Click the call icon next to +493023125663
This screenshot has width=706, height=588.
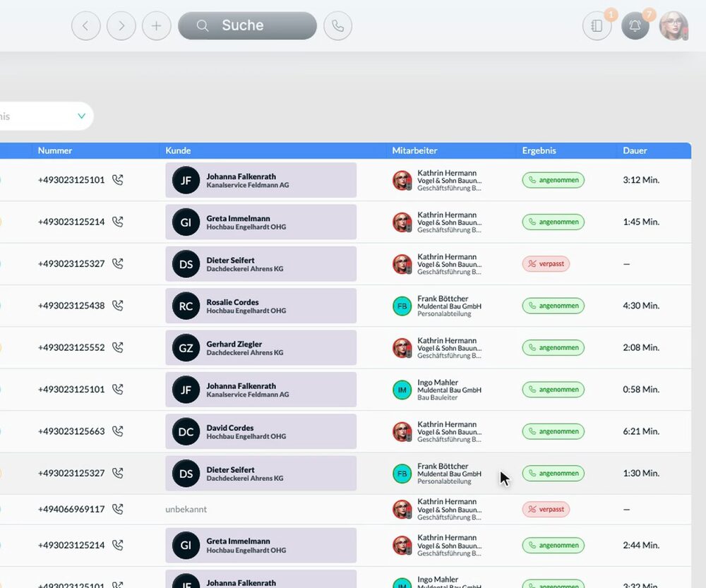coord(117,431)
